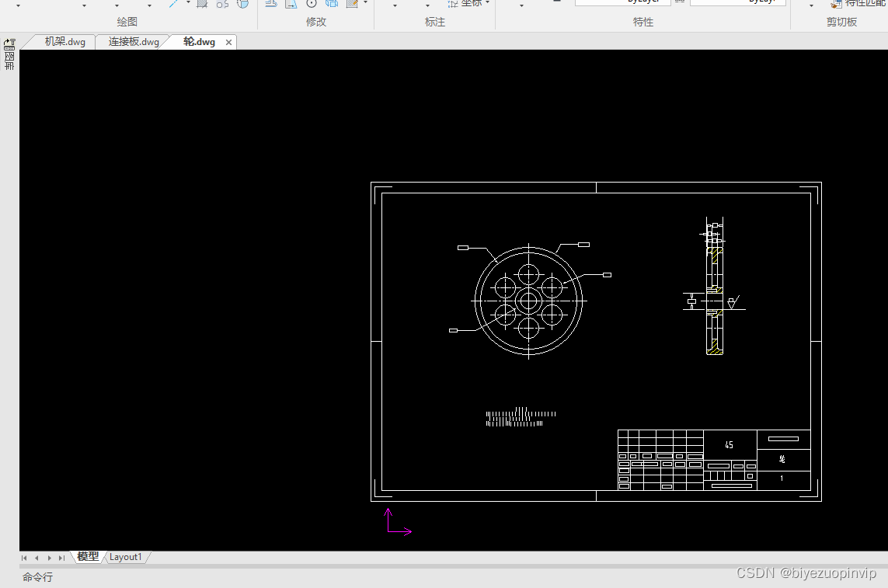Viewport: 888px width, 588px height.
Task: Switch to the 连接板.dwg drawing tab
Action: (x=134, y=42)
